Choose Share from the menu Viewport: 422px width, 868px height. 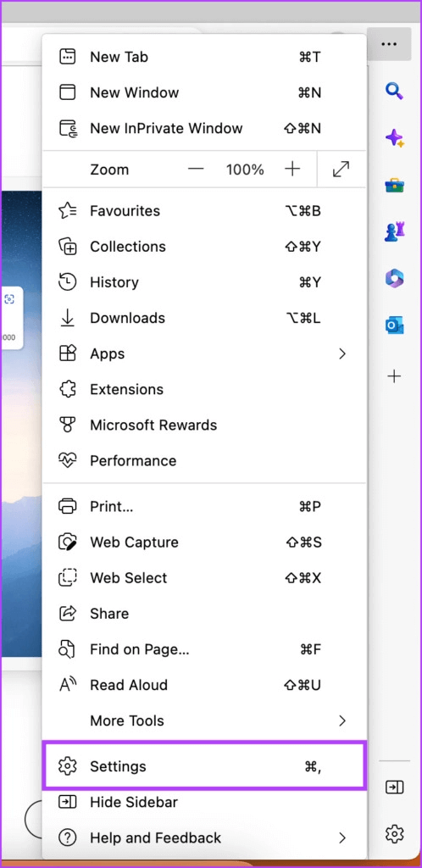tap(204, 614)
